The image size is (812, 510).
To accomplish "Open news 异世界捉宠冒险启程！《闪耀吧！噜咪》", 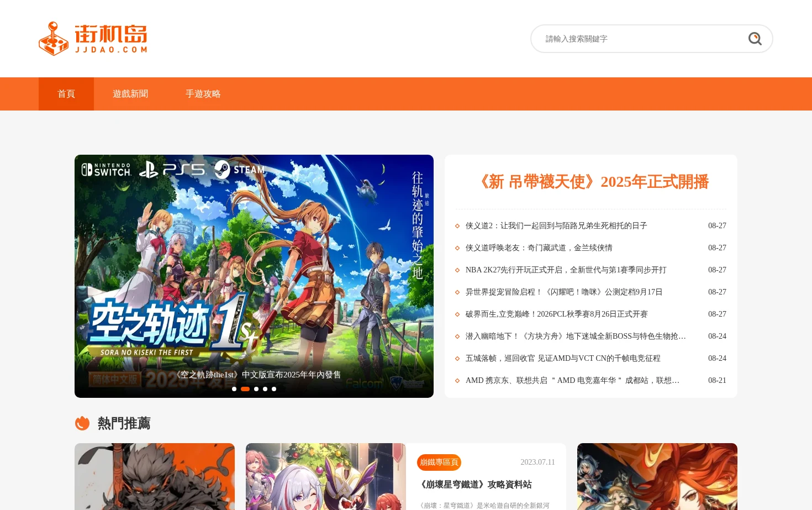I will click(564, 292).
